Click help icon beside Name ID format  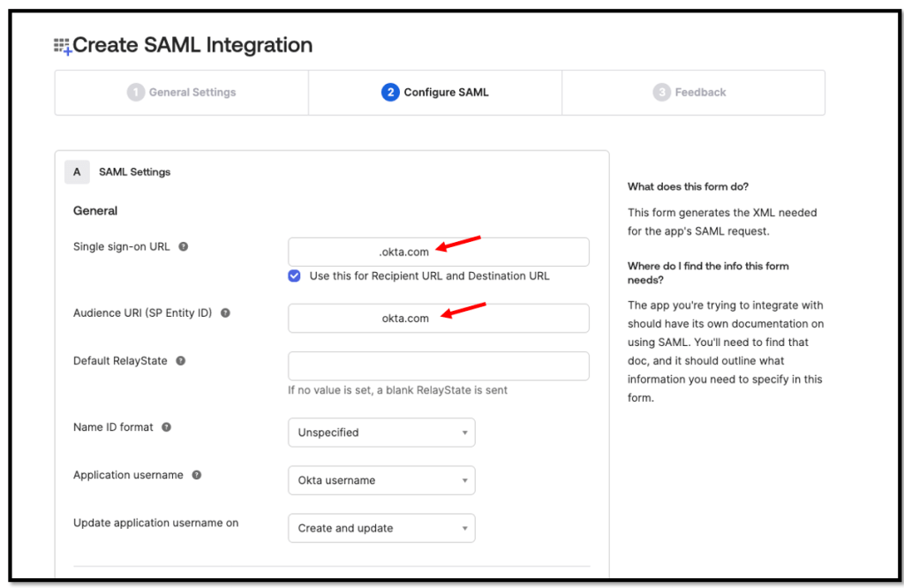tap(167, 427)
